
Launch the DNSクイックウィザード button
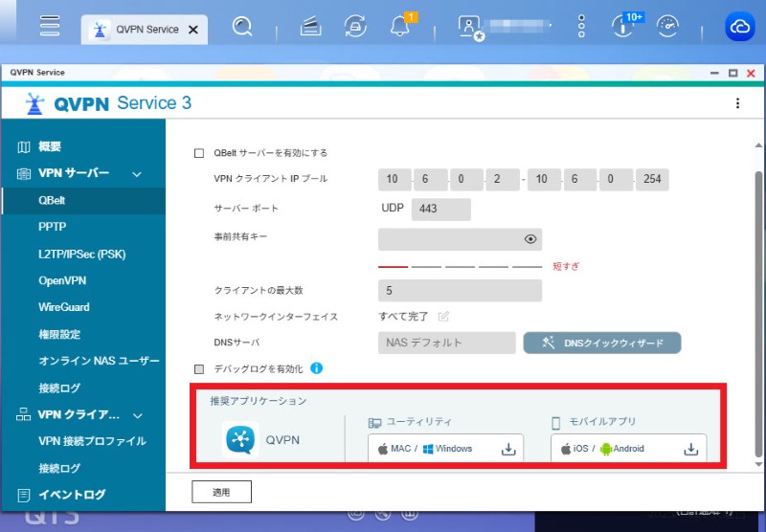[x=601, y=343]
